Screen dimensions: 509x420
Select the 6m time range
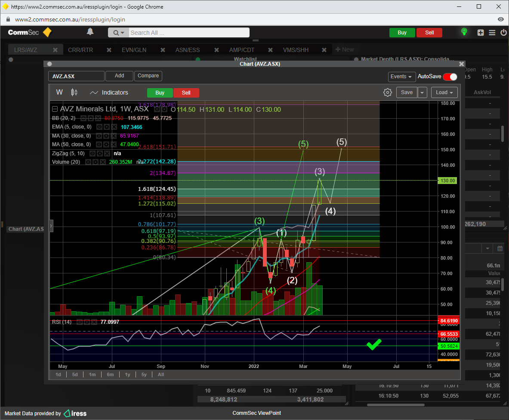(110, 374)
